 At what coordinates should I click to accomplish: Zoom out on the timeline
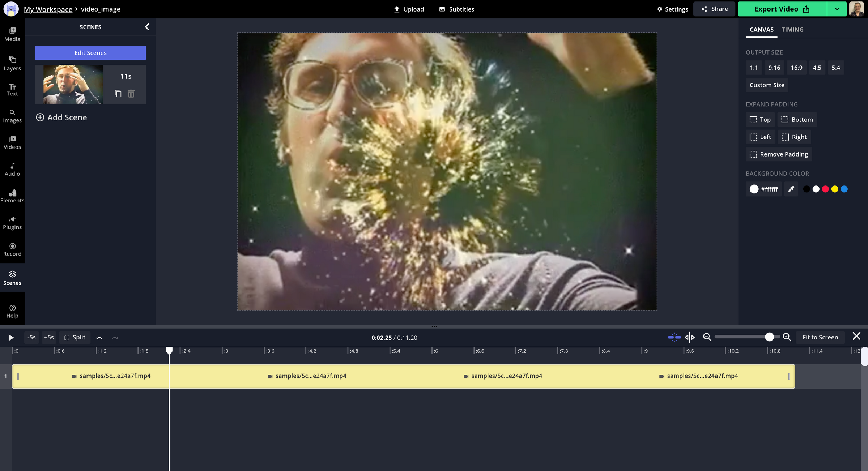tap(707, 337)
